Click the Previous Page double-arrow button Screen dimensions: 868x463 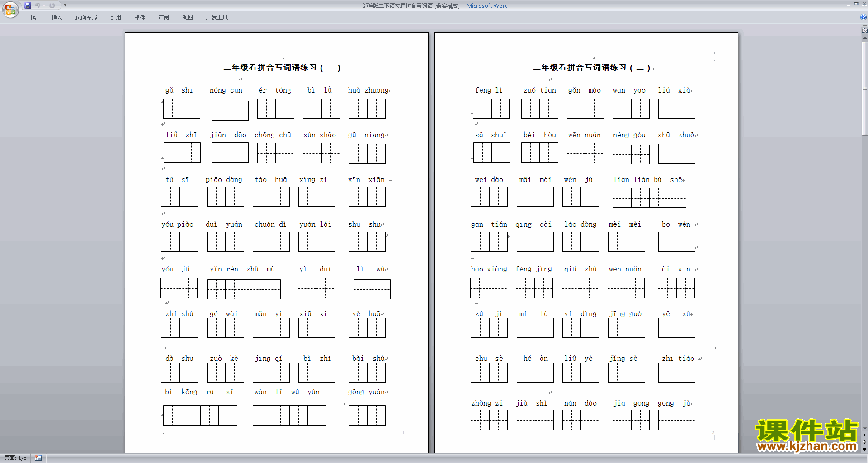click(x=864, y=435)
